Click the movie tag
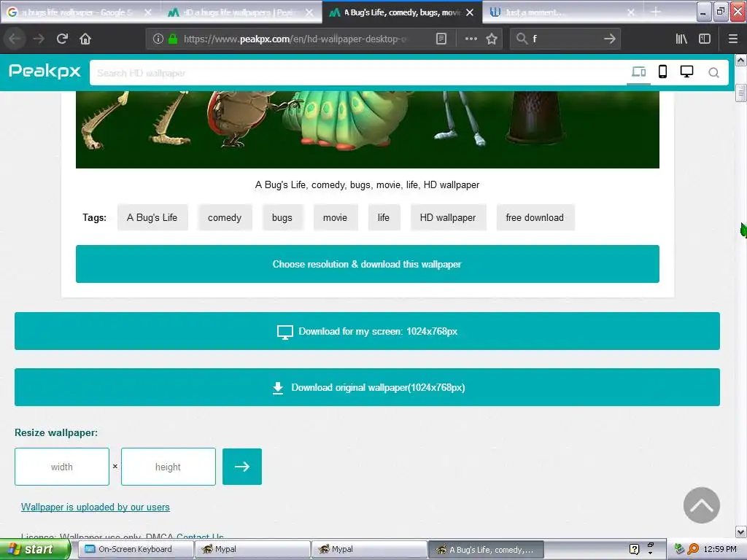Image resolution: width=747 pixels, height=560 pixels. point(335,217)
